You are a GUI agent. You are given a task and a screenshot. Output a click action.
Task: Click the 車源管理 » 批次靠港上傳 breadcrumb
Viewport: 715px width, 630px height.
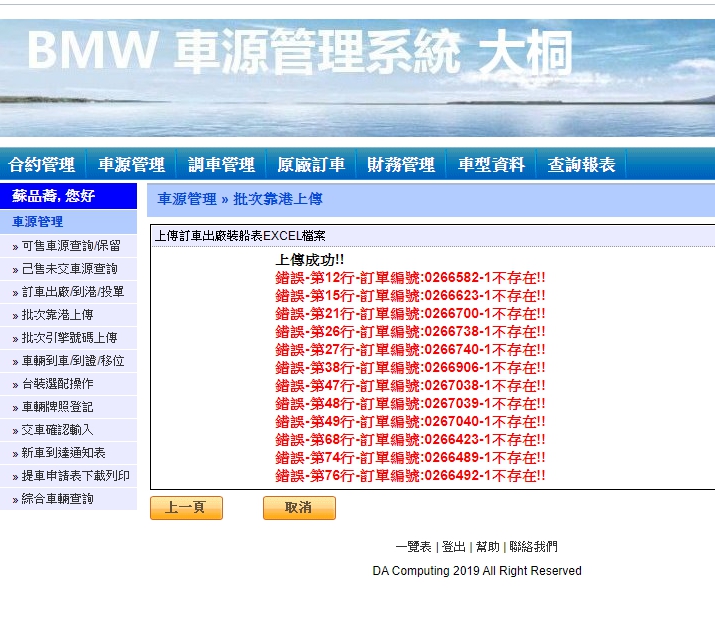(x=240, y=199)
